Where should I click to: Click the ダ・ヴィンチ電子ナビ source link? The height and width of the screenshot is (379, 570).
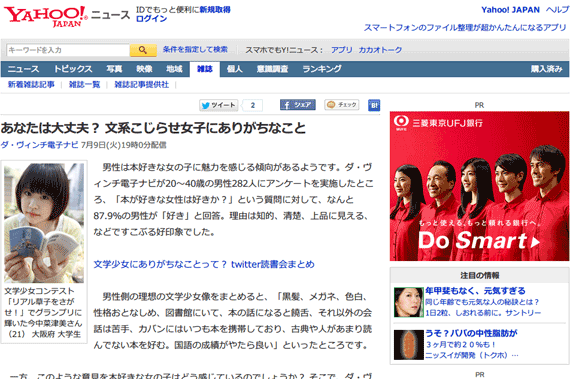39,145
